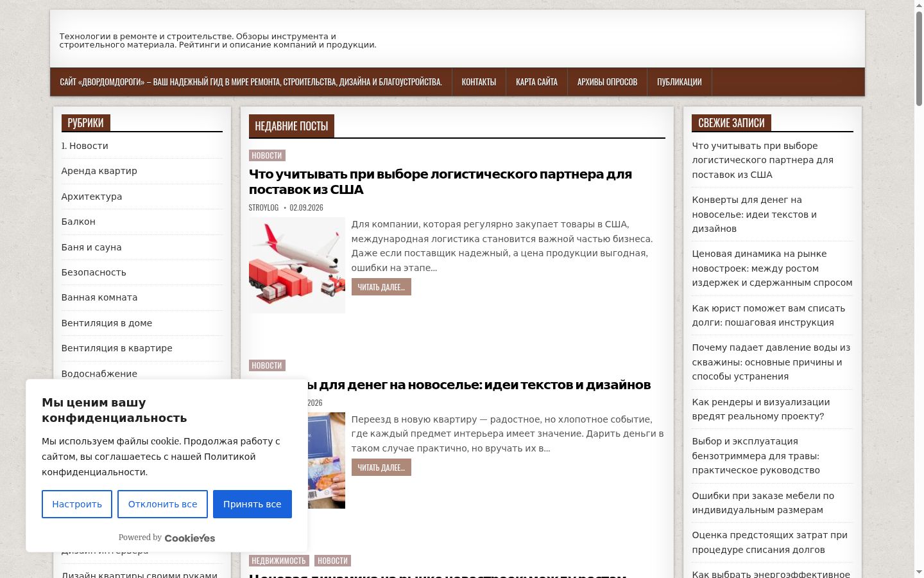Reject cookies with Отклонить все
This screenshot has height=578, width=924.
(162, 504)
